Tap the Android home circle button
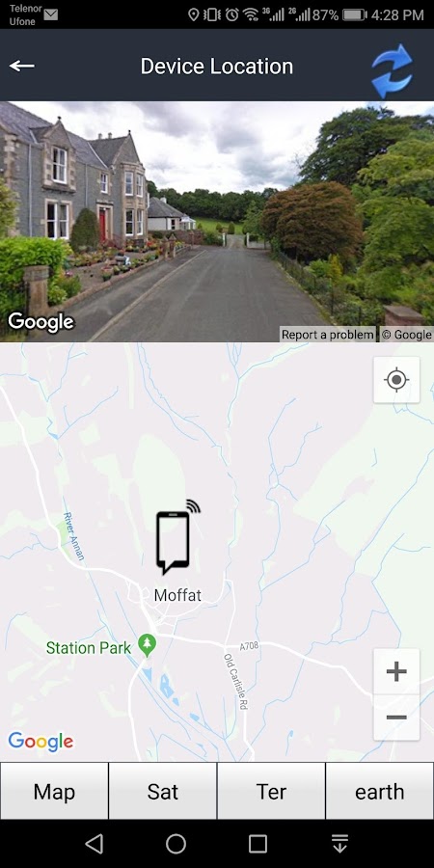The height and width of the screenshot is (868, 434). (176, 844)
